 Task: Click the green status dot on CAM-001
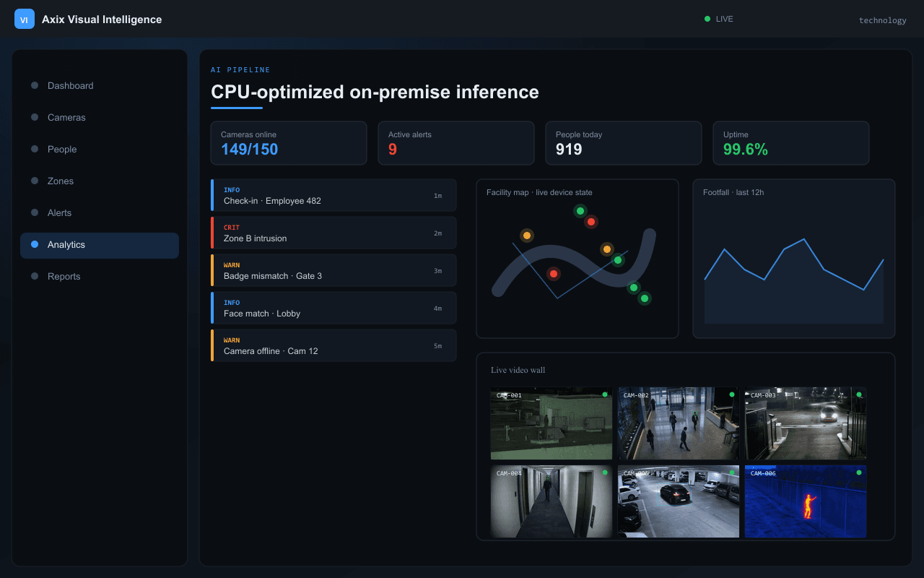pos(605,394)
